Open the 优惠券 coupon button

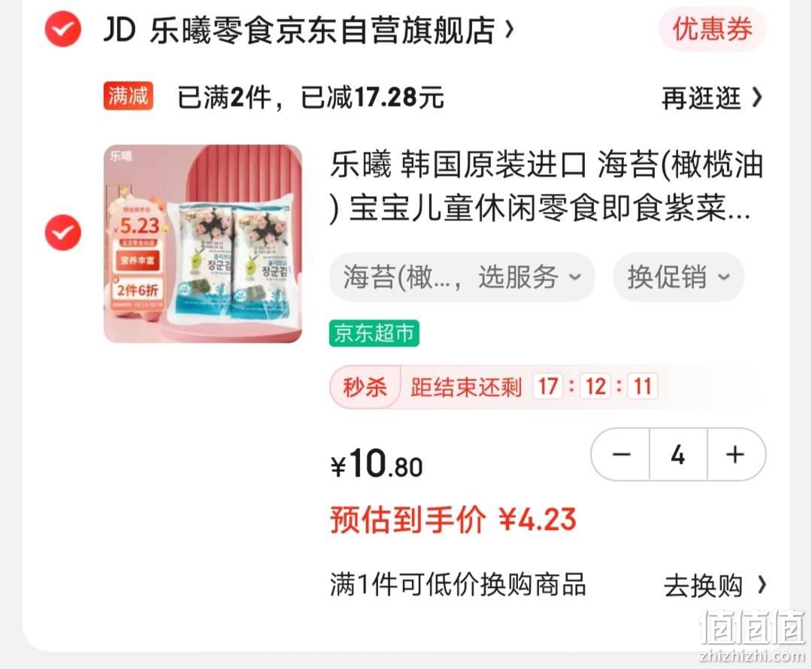point(712,29)
